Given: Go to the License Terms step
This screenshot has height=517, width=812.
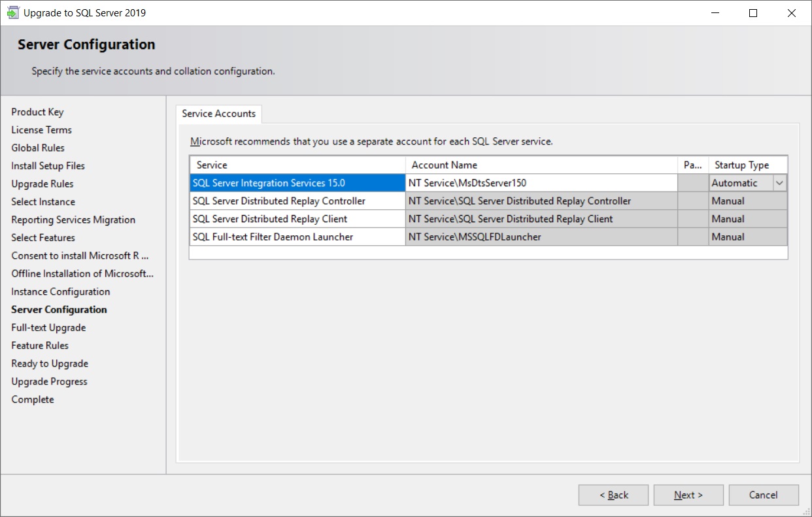Looking at the screenshot, I should [41, 129].
